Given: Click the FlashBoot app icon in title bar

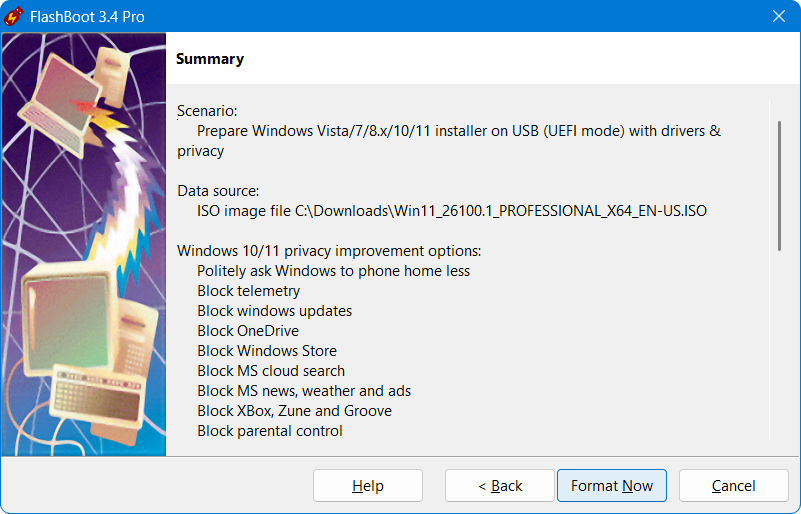Looking at the screenshot, I should coord(16,16).
